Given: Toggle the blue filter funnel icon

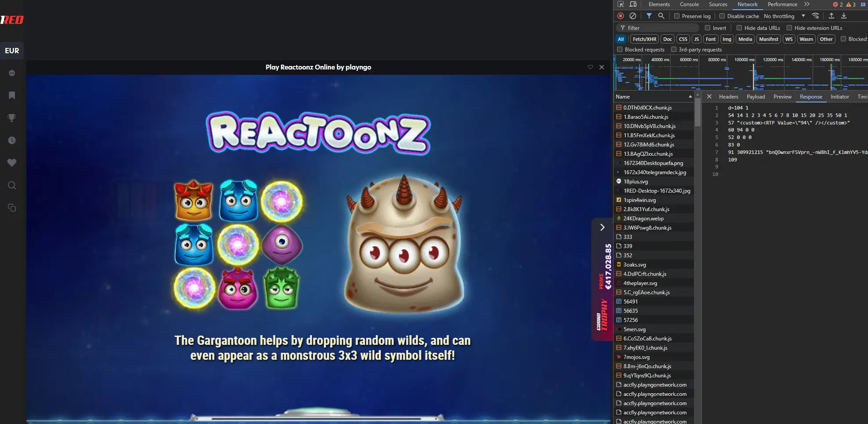Looking at the screenshot, I should (649, 16).
